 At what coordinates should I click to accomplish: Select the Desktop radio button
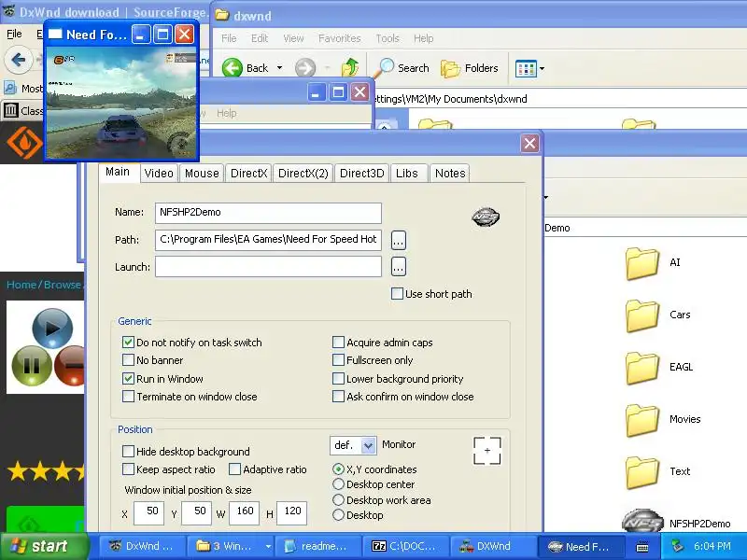click(x=338, y=515)
